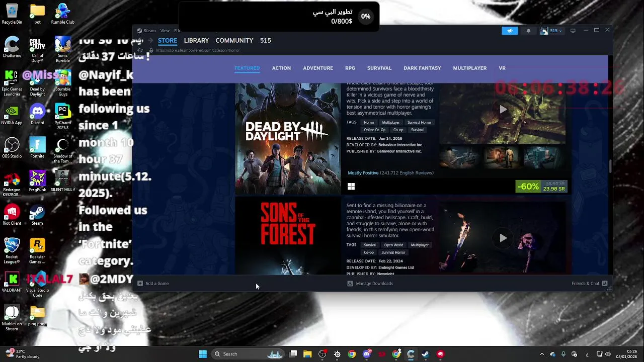Go to the COMMUNITY section

[234, 40]
